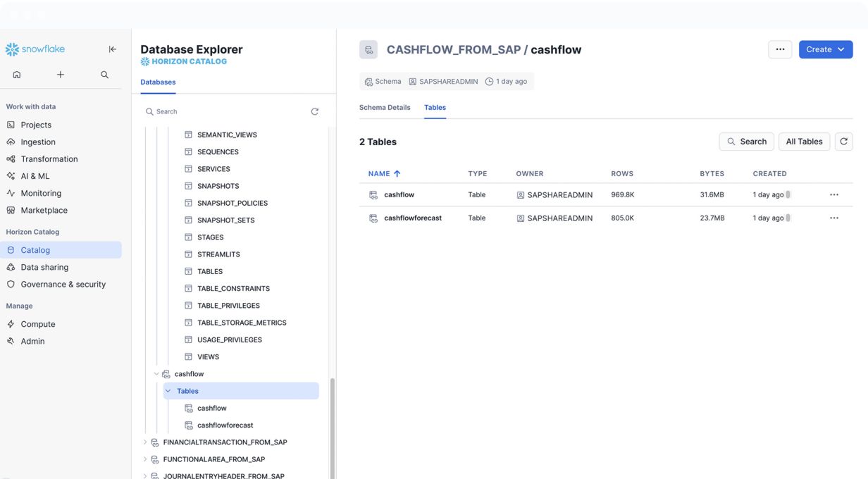This screenshot has width=868, height=479.
Task: Open row actions for cashflow table
Action: [833, 195]
